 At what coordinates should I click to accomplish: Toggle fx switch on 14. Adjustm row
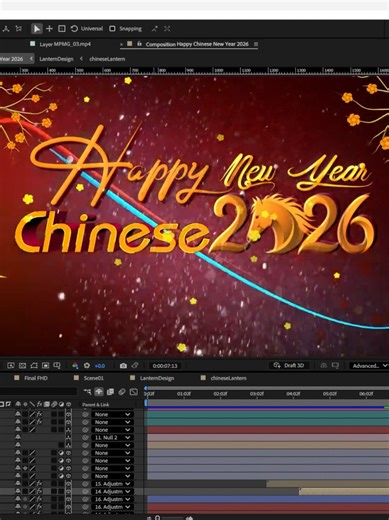(39, 491)
